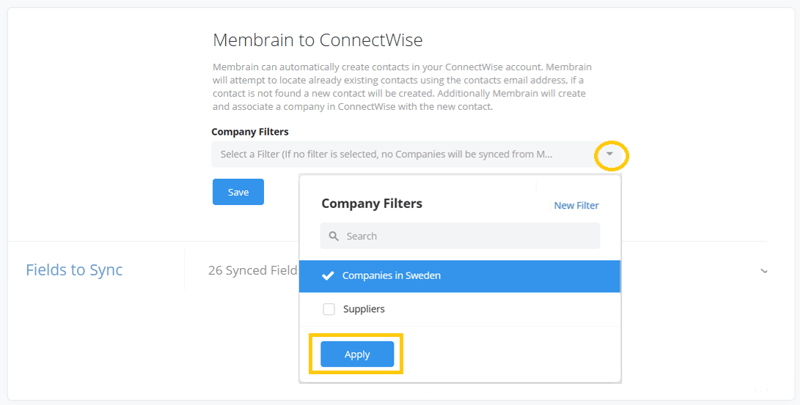Tick the Suppliers checkbox
The width and height of the screenshot is (800, 405).
[x=329, y=309]
